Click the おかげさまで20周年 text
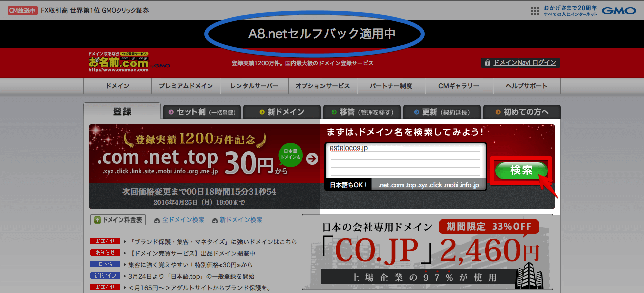The width and height of the screenshot is (644, 293). pyautogui.click(x=571, y=8)
